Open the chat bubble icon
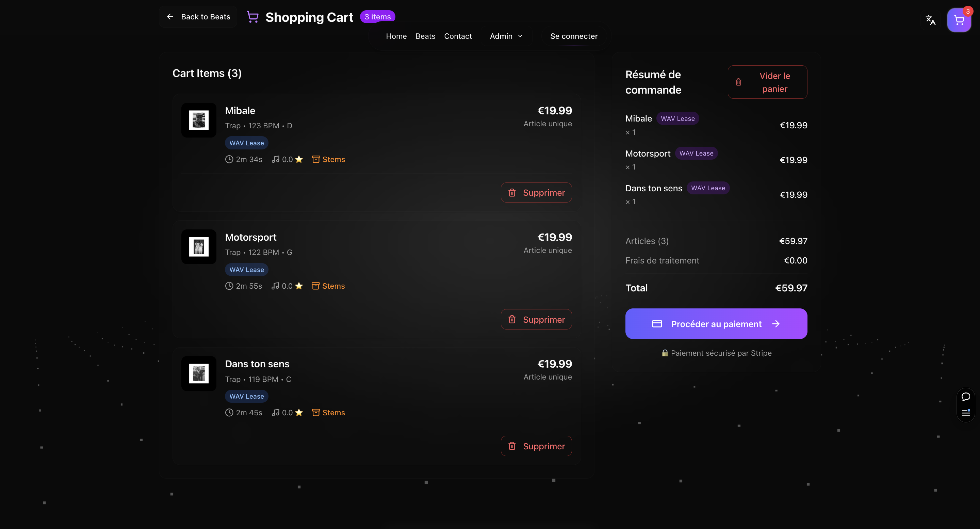Image resolution: width=980 pixels, height=529 pixels. point(966,397)
